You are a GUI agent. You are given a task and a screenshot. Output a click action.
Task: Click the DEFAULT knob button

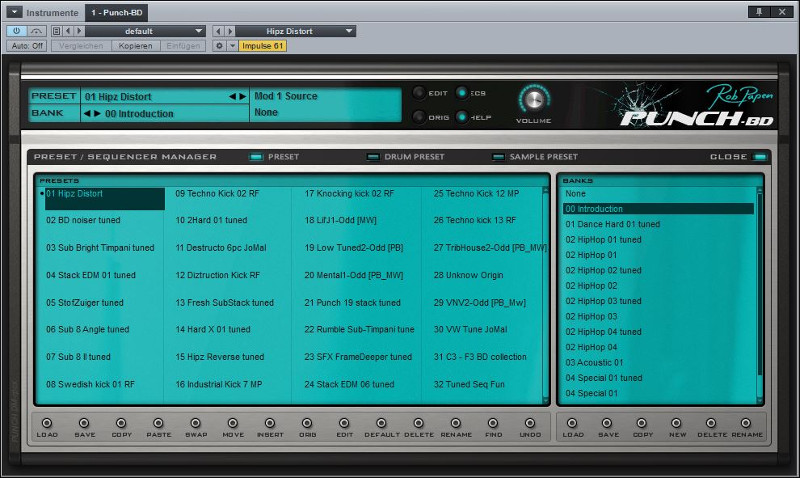(x=382, y=423)
